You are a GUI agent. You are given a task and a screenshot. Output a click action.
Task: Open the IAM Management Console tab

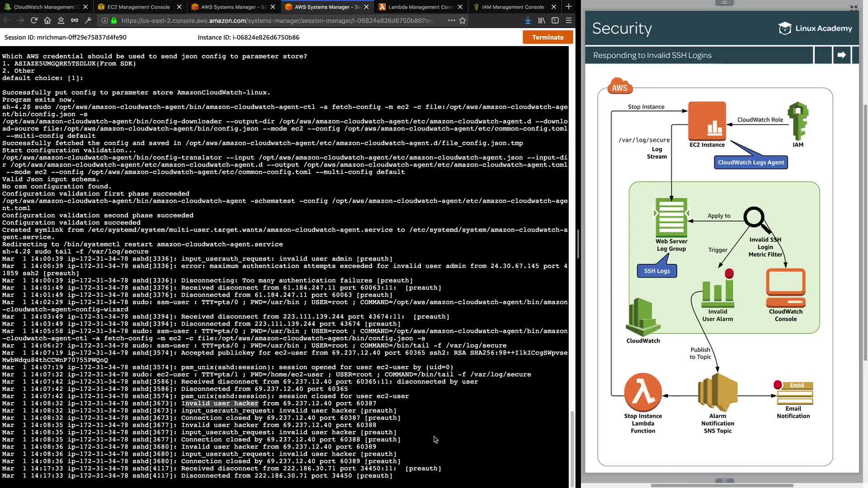513,7
